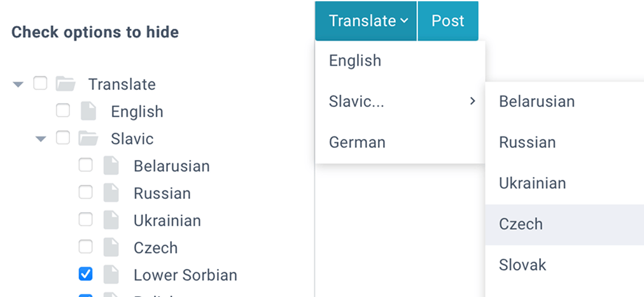This screenshot has height=297, width=644.
Task: Open the Translate dropdown button
Action: click(367, 20)
